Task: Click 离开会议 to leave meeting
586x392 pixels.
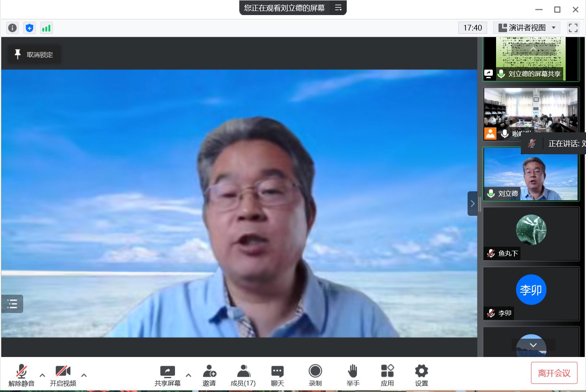Action: tap(554, 373)
